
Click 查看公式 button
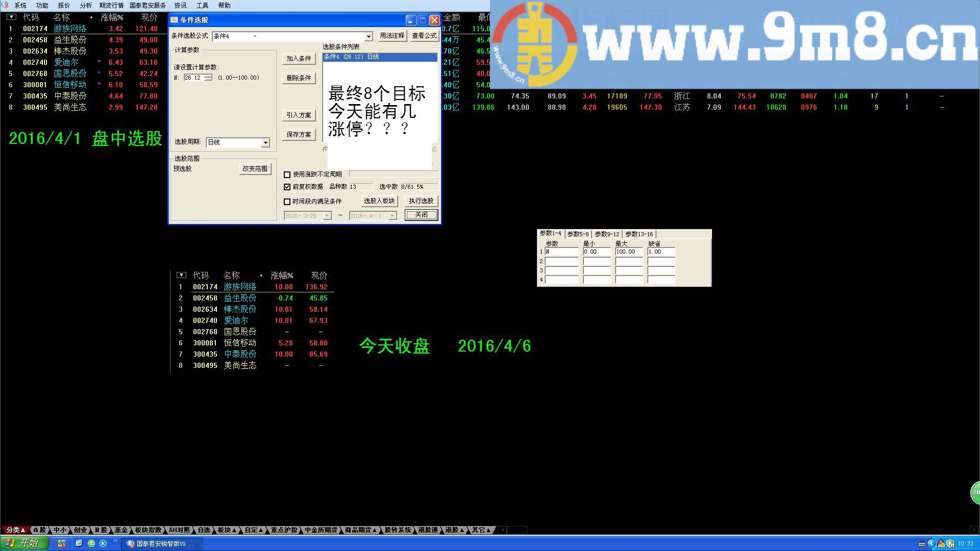coord(424,36)
